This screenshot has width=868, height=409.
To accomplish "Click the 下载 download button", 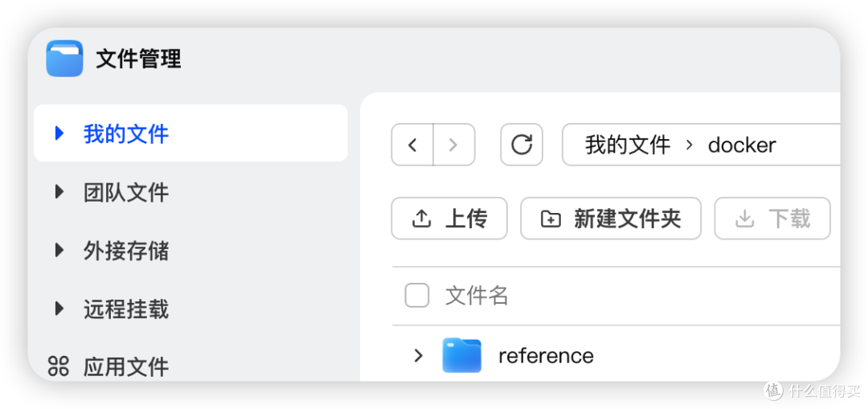I will click(x=772, y=219).
